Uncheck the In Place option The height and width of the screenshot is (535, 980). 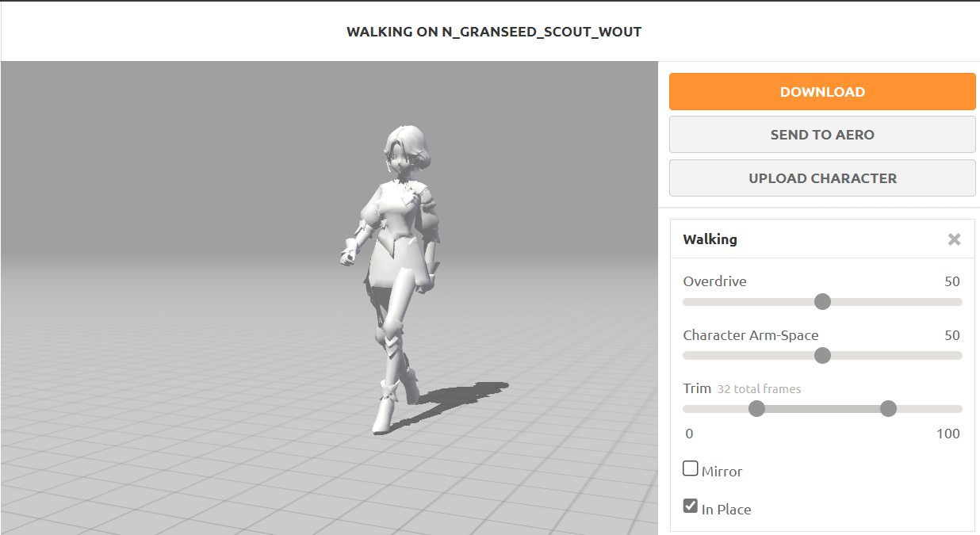(690, 506)
